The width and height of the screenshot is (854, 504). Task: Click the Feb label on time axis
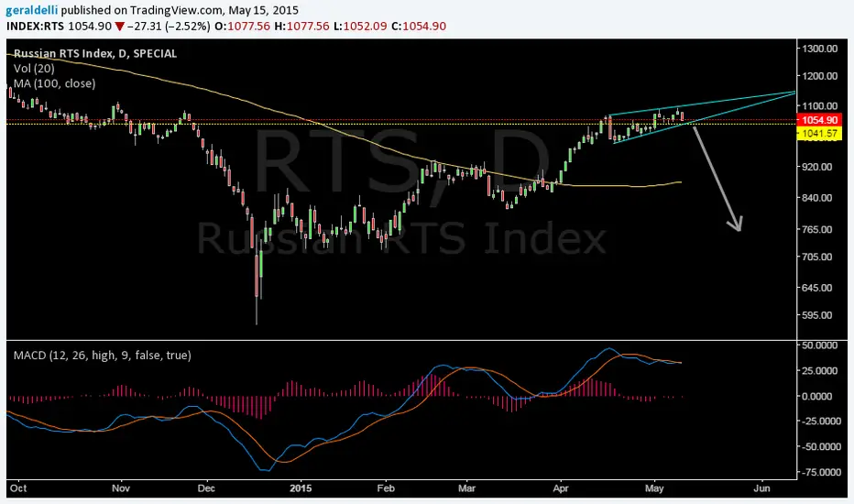(x=386, y=488)
